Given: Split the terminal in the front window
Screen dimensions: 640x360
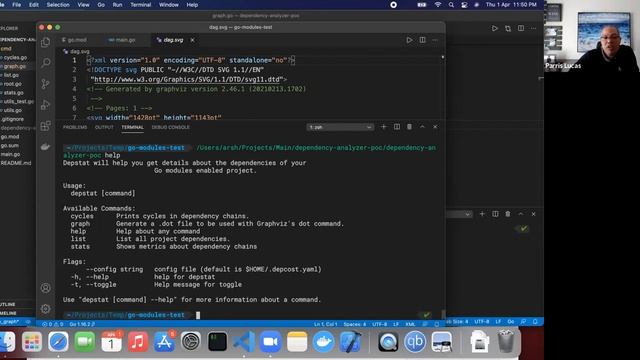Looking at the screenshot, I should pyautogui.click(x=396, y=127).
